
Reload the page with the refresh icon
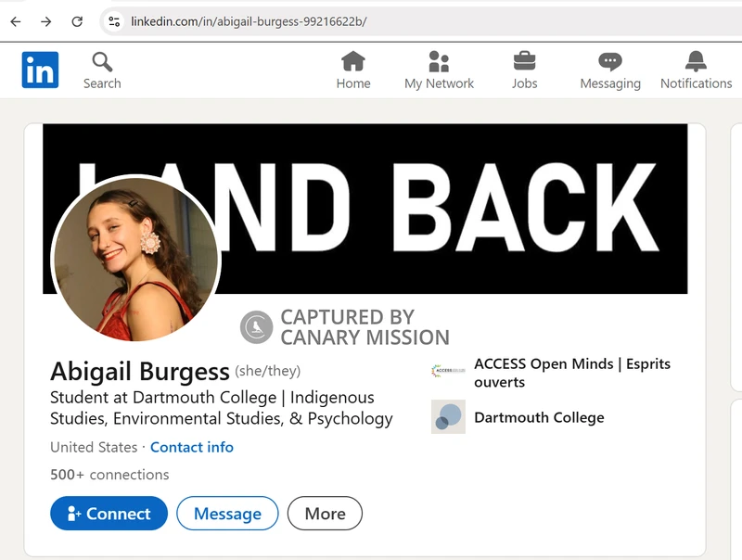(77, 21)
